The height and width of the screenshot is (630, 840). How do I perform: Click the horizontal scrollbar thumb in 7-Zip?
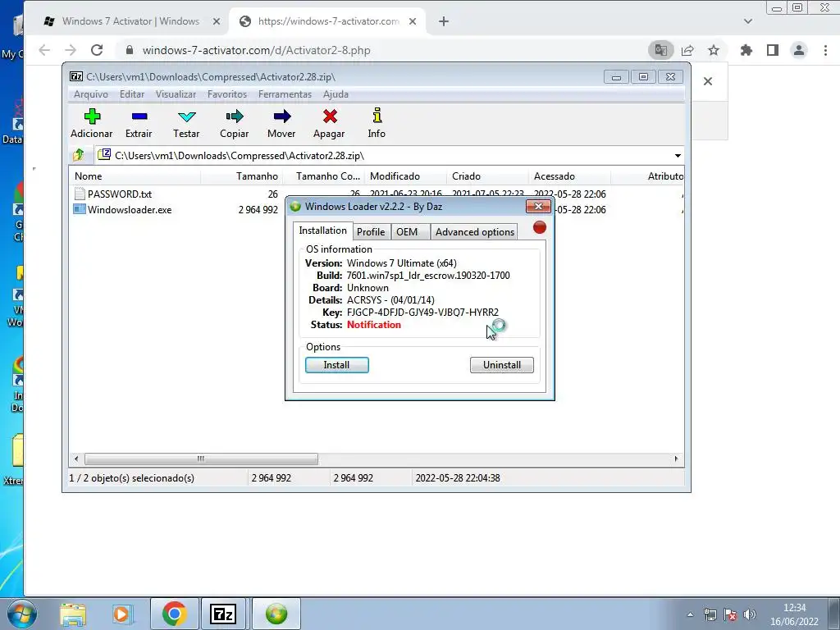click(201, 459)
